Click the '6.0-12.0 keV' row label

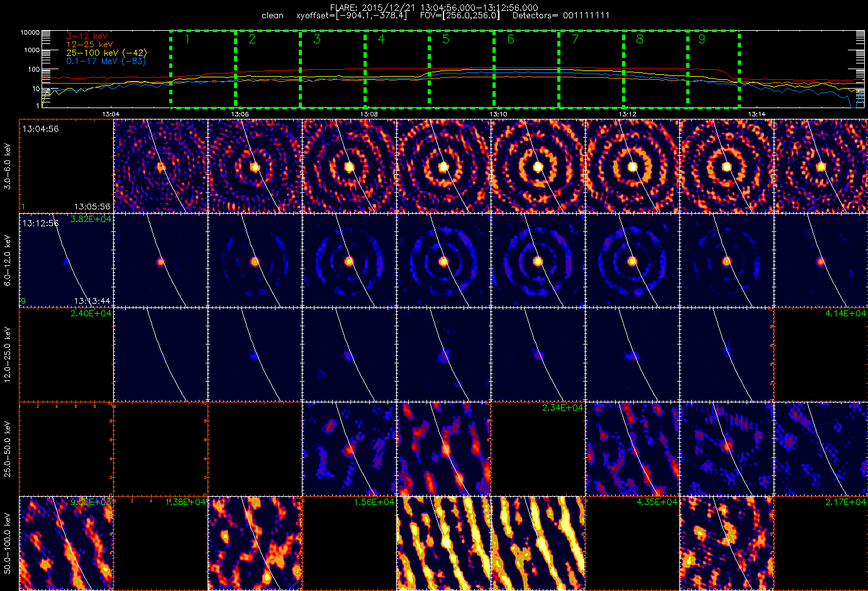pyautogui.click(x=8, y=261)
